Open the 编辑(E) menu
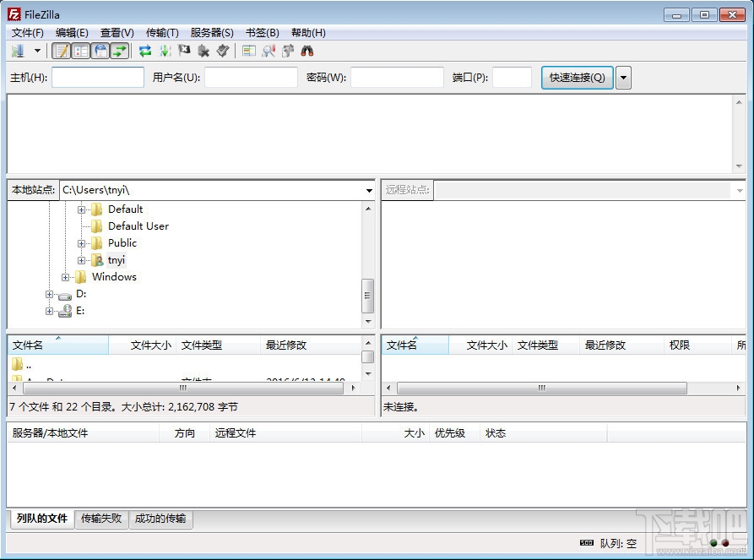The image size is (754, 560). point(72,33)
